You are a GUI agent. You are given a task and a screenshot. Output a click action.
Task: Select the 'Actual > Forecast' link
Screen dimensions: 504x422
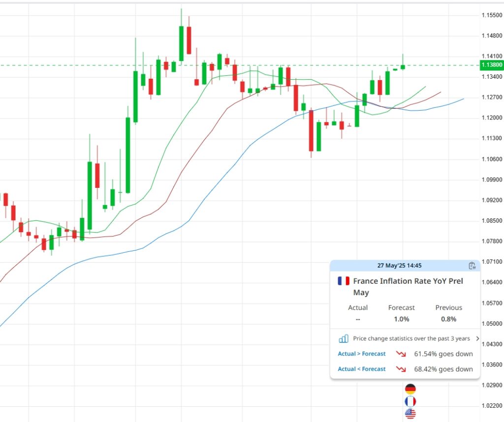[362, 354]
